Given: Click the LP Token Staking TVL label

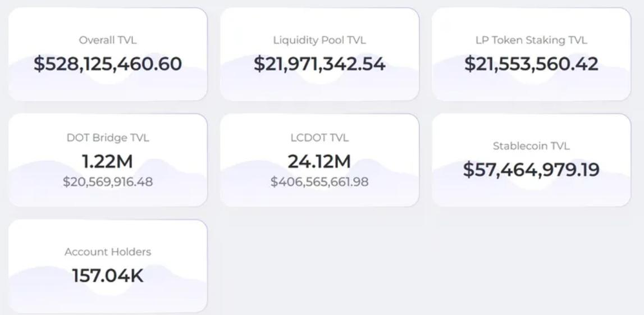Looking at the screenshot, I should [x=531, y=40].
